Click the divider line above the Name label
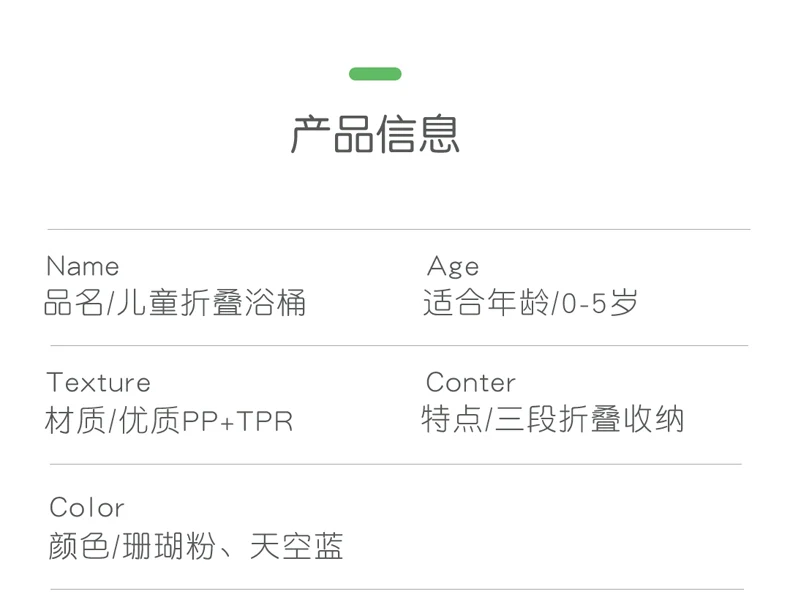 (398, 230)
